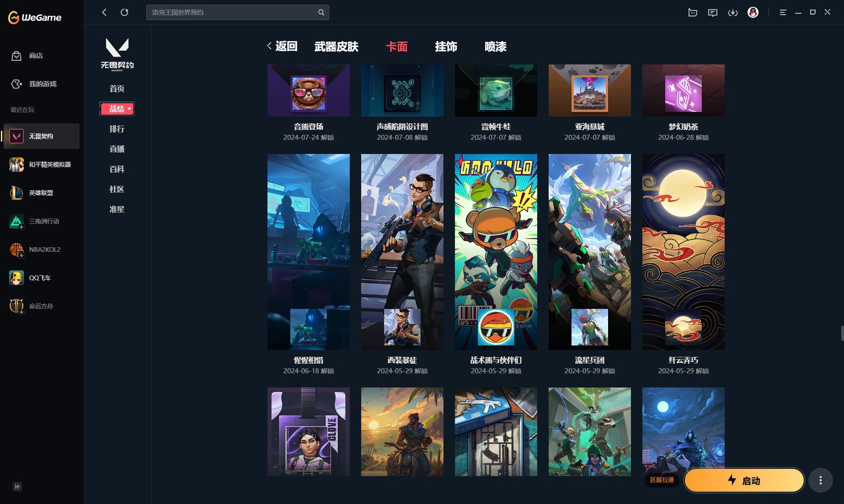Click 返回 back chevron
Image resolution: width=844 pixels, height=504 pixels.
pos(269,46)
